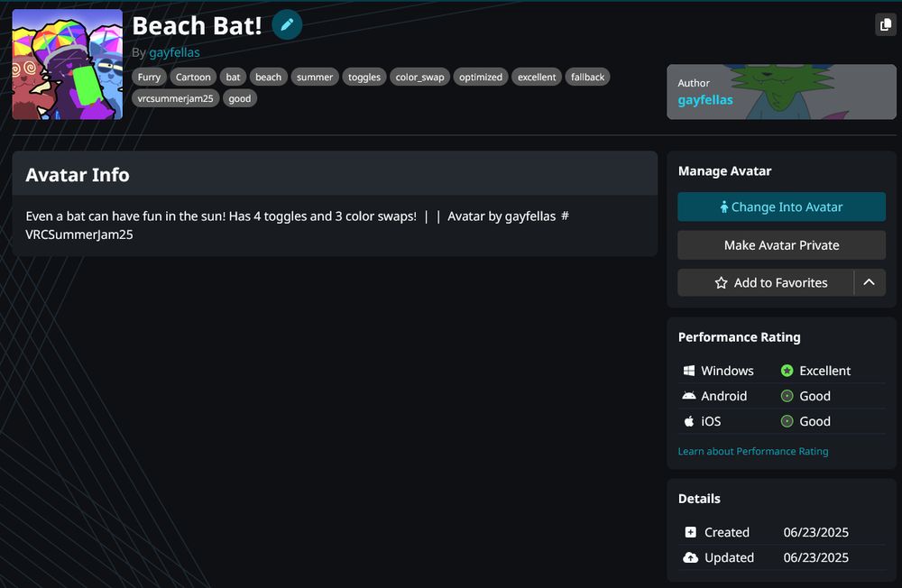Click the green Excellent rating star icon

787,371
